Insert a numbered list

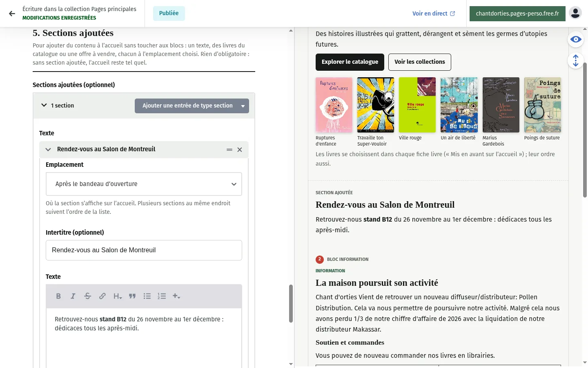coord(162,296)
